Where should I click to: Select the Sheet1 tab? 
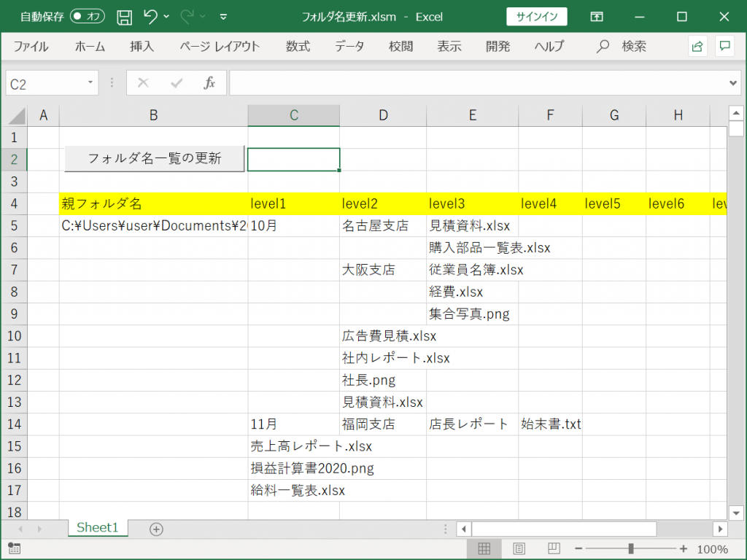[97, 528]
